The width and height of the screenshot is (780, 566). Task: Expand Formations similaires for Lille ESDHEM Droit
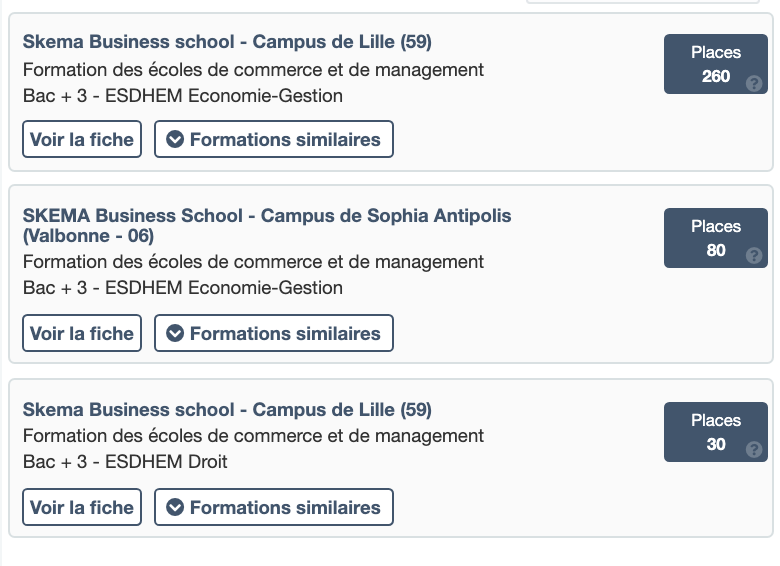(x=274, y=508)
